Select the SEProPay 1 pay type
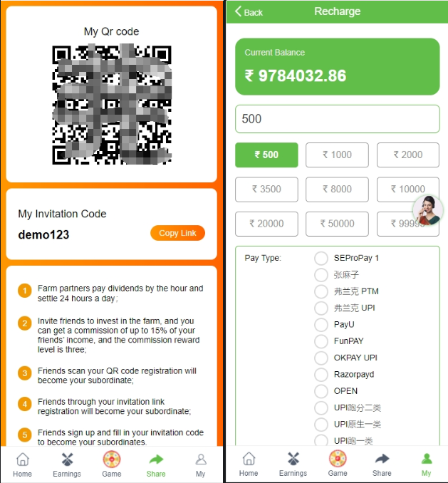The image size is (448, 483). click(x=321, y=258)
